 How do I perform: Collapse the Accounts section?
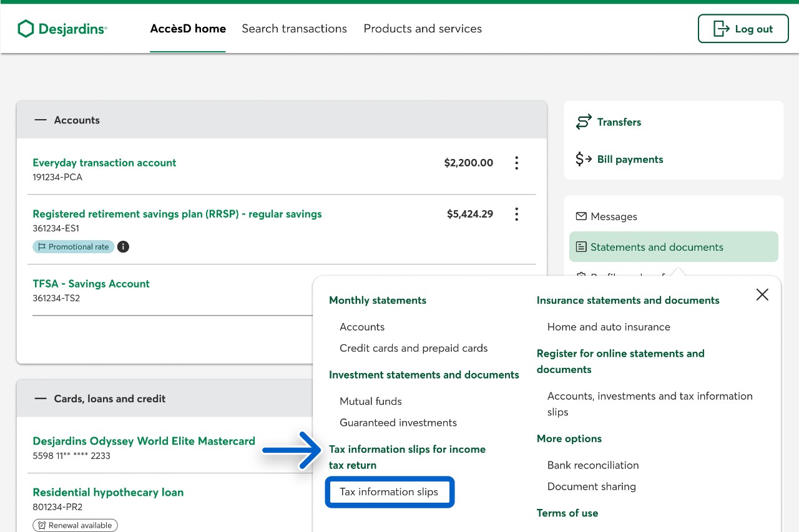click(41, 120)
